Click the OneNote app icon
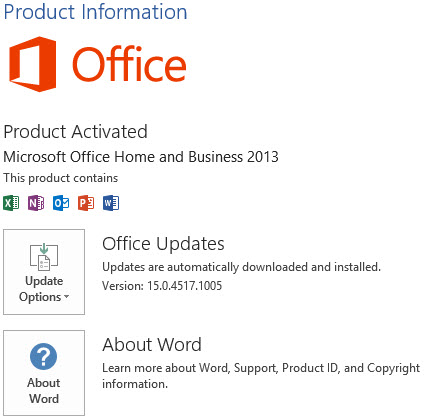Viewport: 428px width, 419px height. tap(36, 203)
